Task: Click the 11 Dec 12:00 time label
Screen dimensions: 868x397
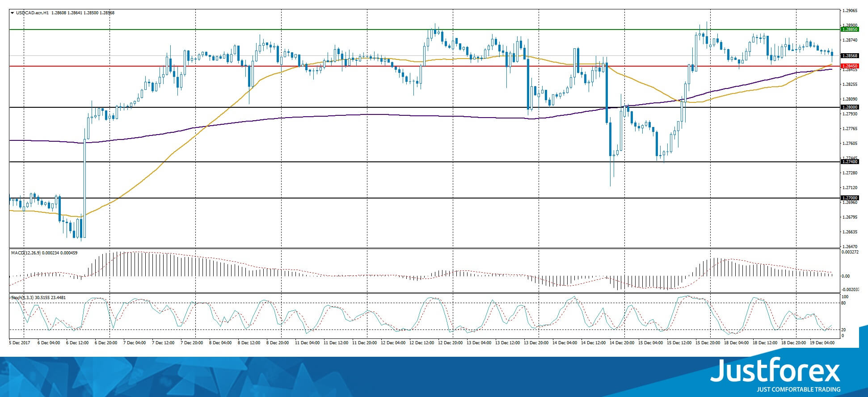Action: click(336, 343)
